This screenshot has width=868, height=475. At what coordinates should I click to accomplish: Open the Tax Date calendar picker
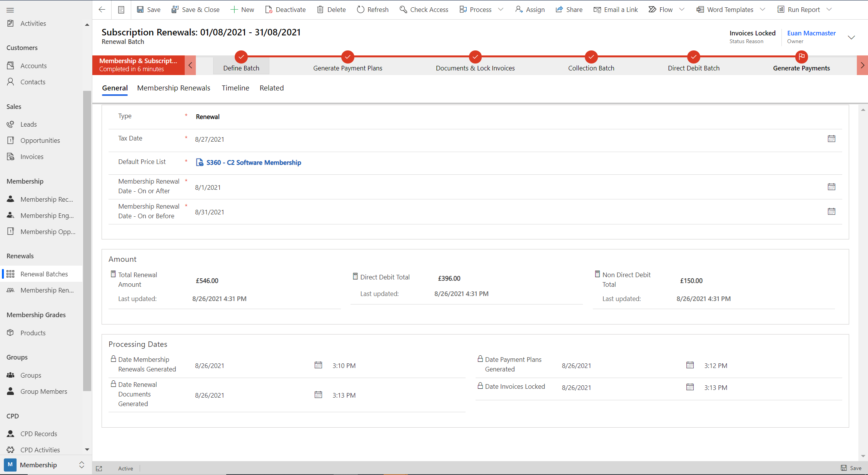(831, 139)
